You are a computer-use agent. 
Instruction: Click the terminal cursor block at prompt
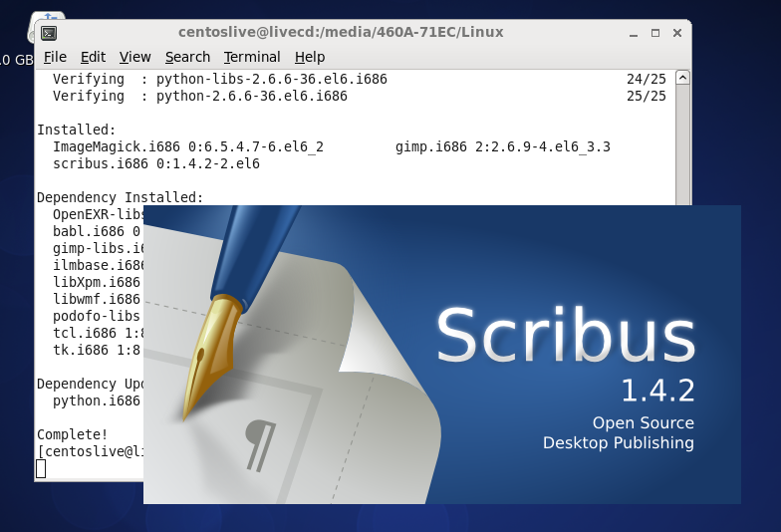coord(41,468)
